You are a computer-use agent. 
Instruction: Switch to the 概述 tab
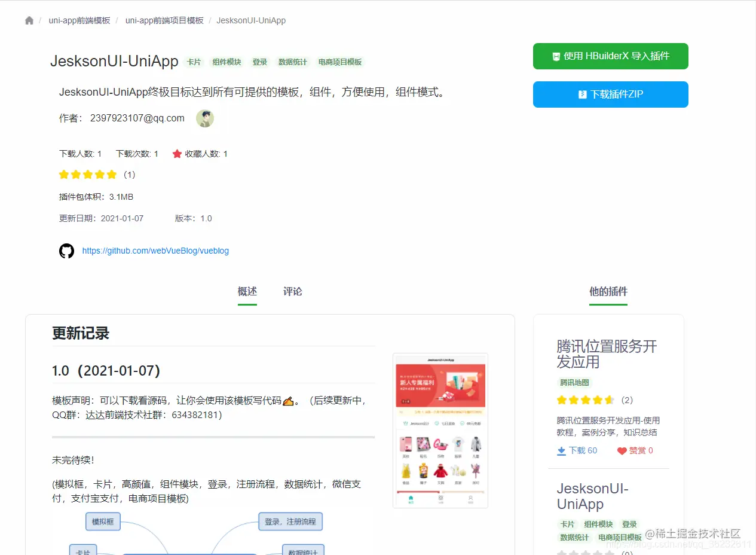tap(247, 292)
